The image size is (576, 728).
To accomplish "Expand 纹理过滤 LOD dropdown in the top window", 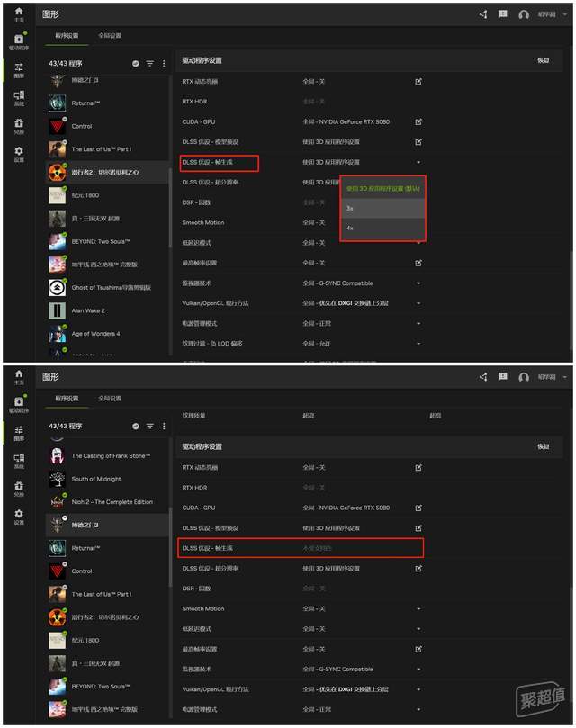I will 418,344.
